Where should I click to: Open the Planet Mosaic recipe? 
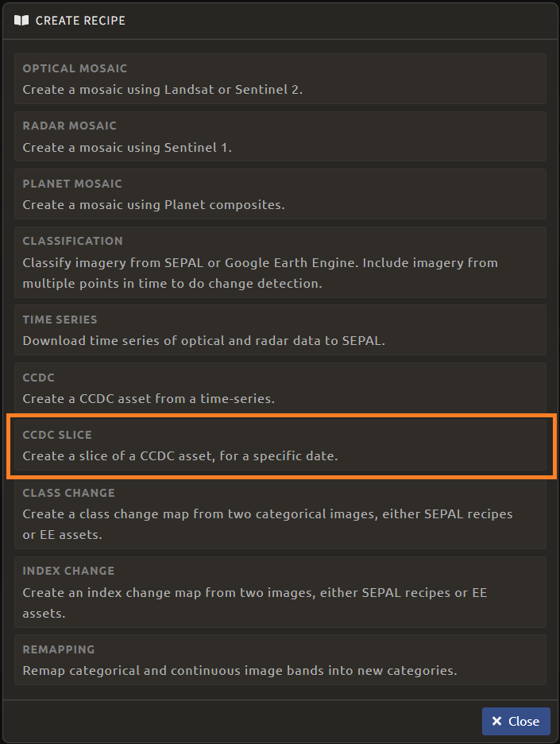coord(280,194)
